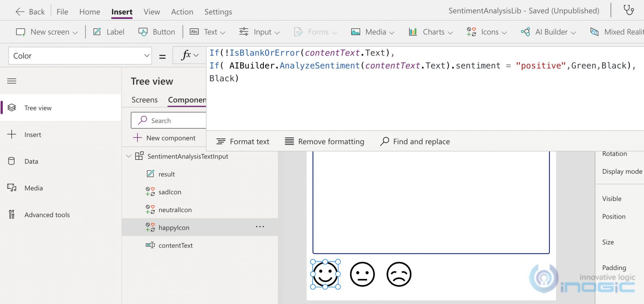Click the Advanced tools icon
Viewport: 644px width, 304px height.
12,215
